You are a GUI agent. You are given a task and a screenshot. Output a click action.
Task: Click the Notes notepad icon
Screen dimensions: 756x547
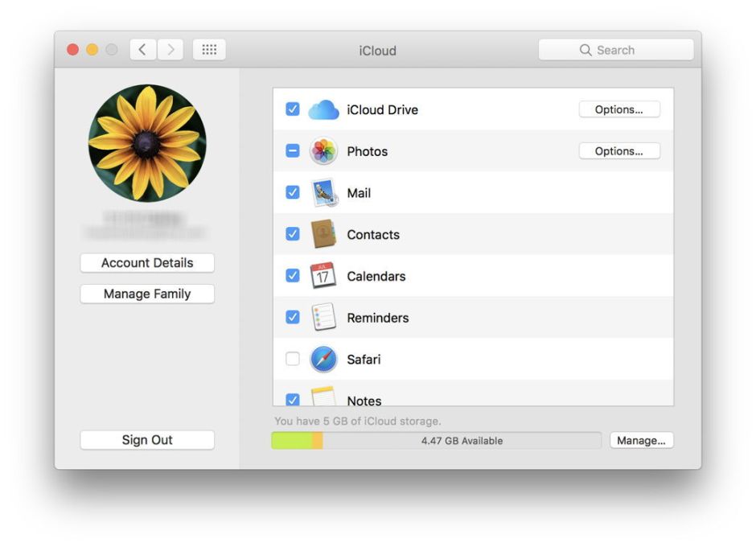[x=322, y=397]
